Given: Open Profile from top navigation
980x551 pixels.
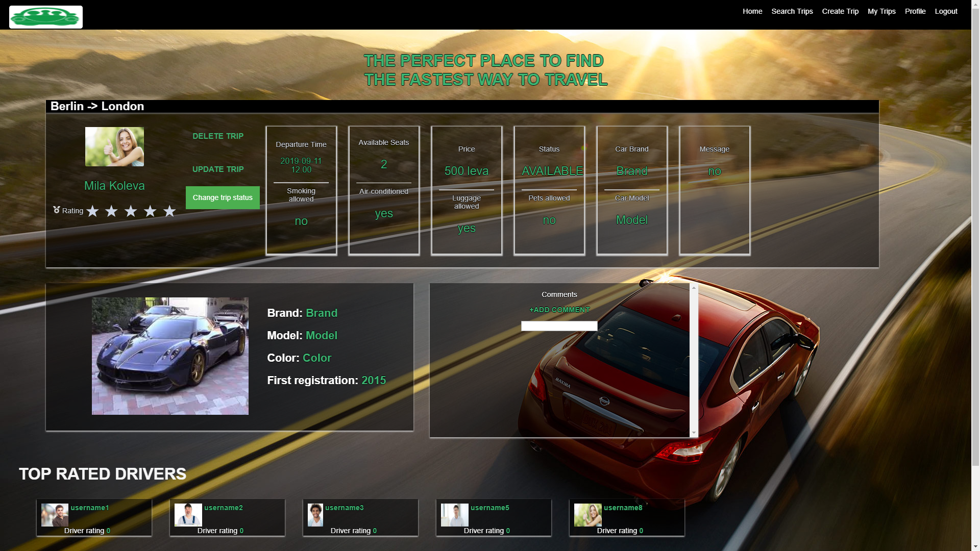Looking at the screenshot, I should tap(915, 11).
